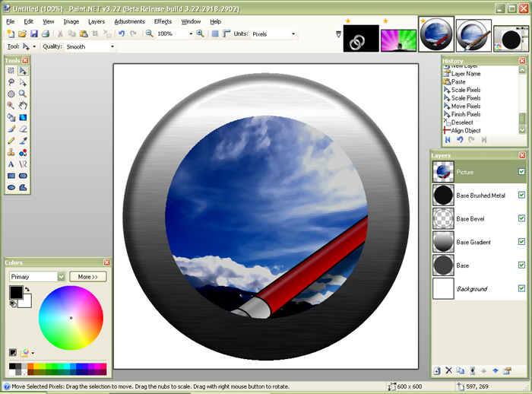Click the Duplicate Layer icon

(x=460, y=370)
